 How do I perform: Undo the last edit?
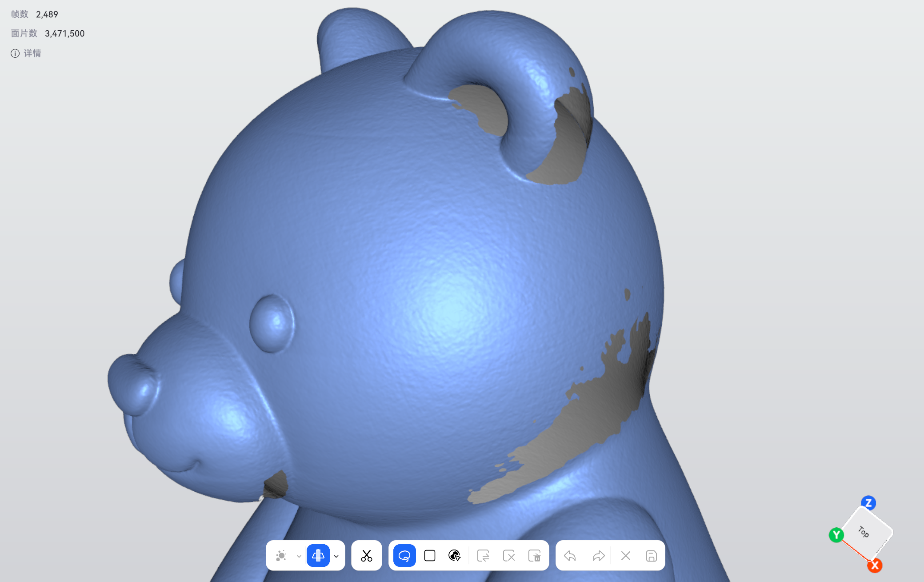point(570,556)
